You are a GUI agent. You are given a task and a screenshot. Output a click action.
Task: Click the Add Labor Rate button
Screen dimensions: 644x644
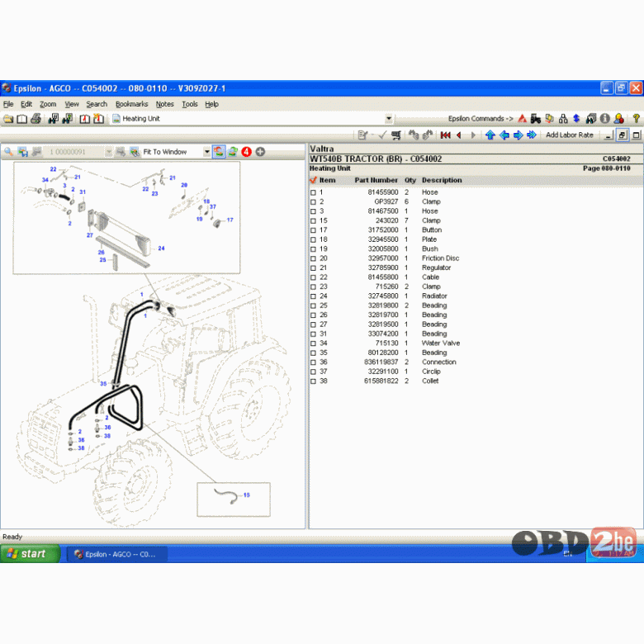[569, 135]
